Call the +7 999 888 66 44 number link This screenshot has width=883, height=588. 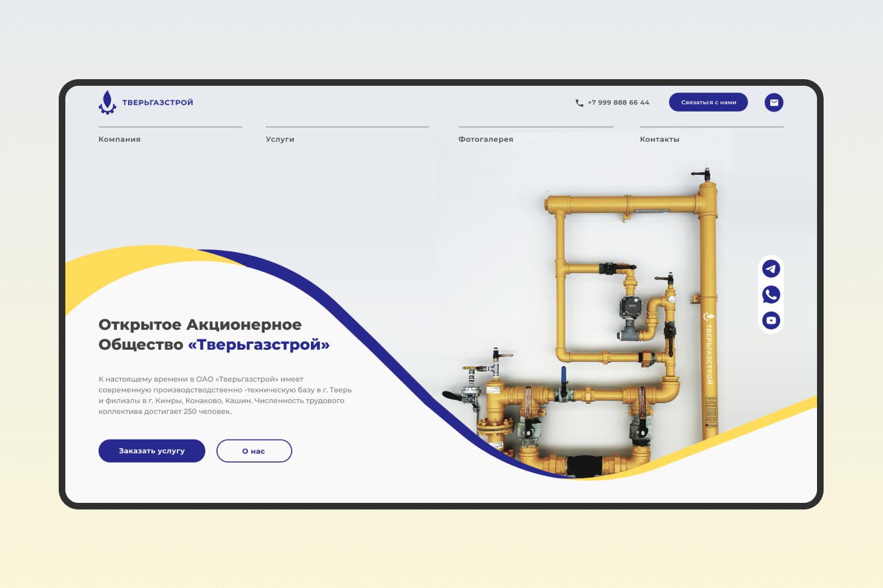pyautogui.click(x=618, y=103)
